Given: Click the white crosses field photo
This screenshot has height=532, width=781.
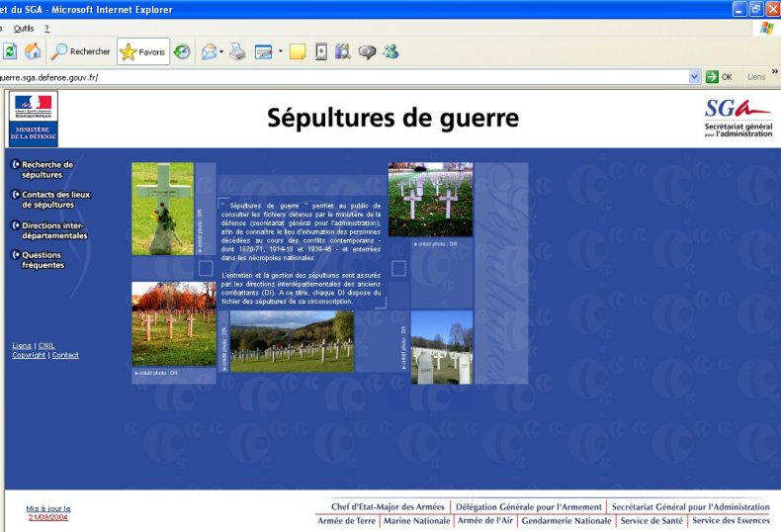Looking at the screenshot, I should click(x=430, y=199).
